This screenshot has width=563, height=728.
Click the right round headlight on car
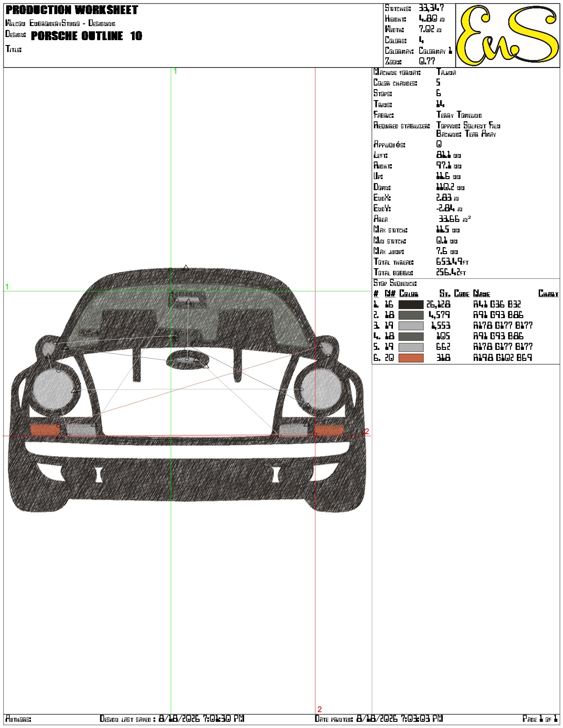(x=321, y=389)
